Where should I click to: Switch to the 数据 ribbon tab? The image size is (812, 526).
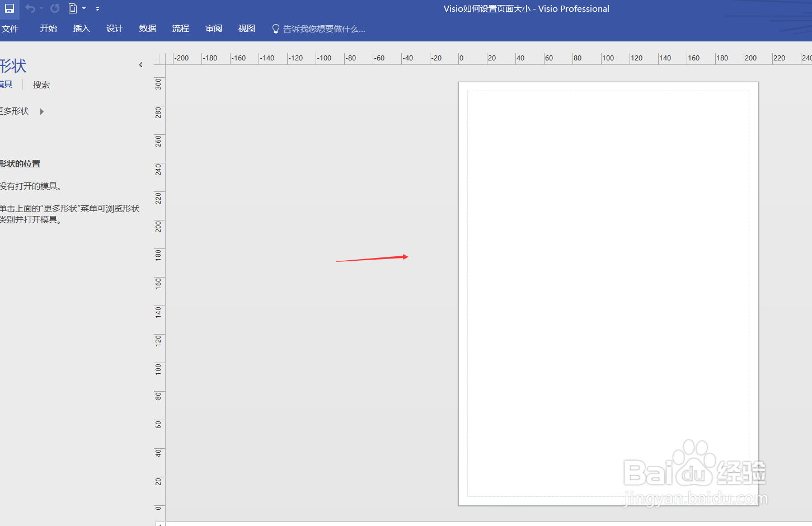pyautogui.click(x=148, y=29)
